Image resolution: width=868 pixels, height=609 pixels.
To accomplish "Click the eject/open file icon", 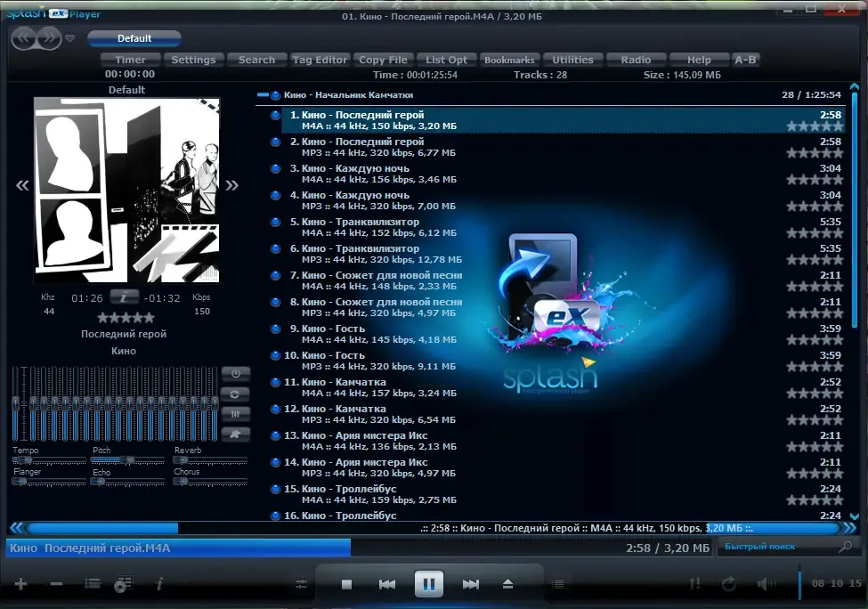I will tap(507, 584).
